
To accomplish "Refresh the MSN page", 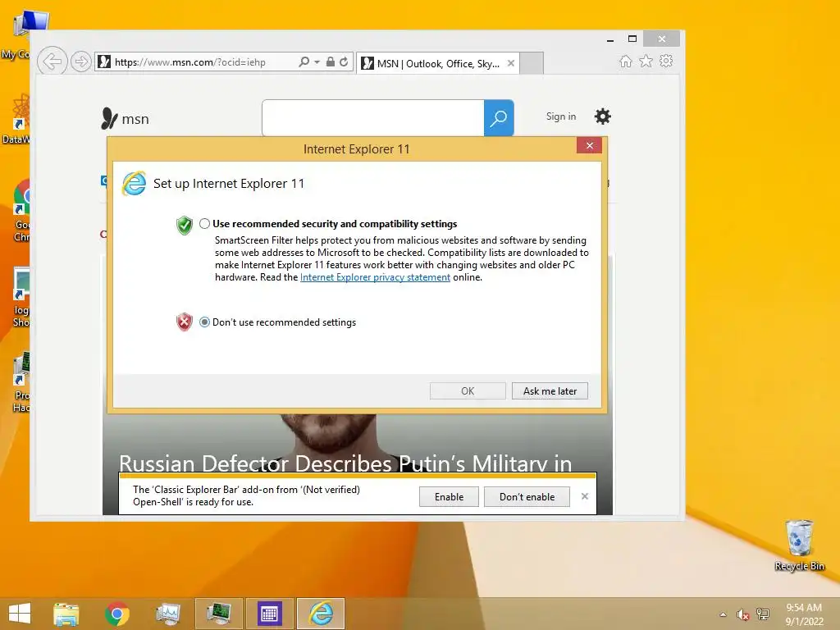I will click(x=344, y=62).
